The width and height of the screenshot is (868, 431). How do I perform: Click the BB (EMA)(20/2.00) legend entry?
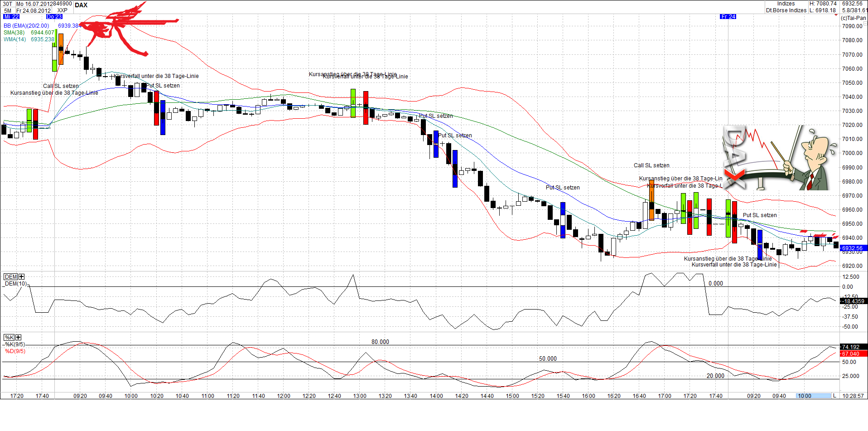click(26, 26)
